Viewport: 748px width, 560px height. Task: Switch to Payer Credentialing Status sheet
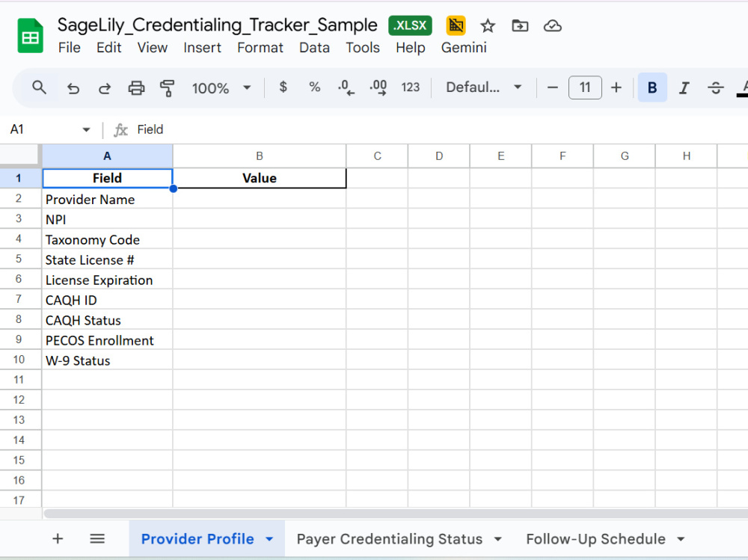pyautogui.click(x=389, y=539)
